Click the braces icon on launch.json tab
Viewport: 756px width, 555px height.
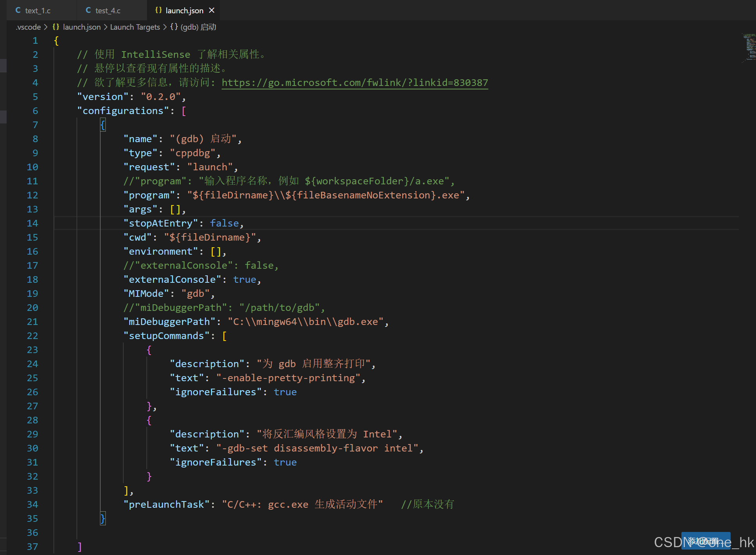coord(158,10)
